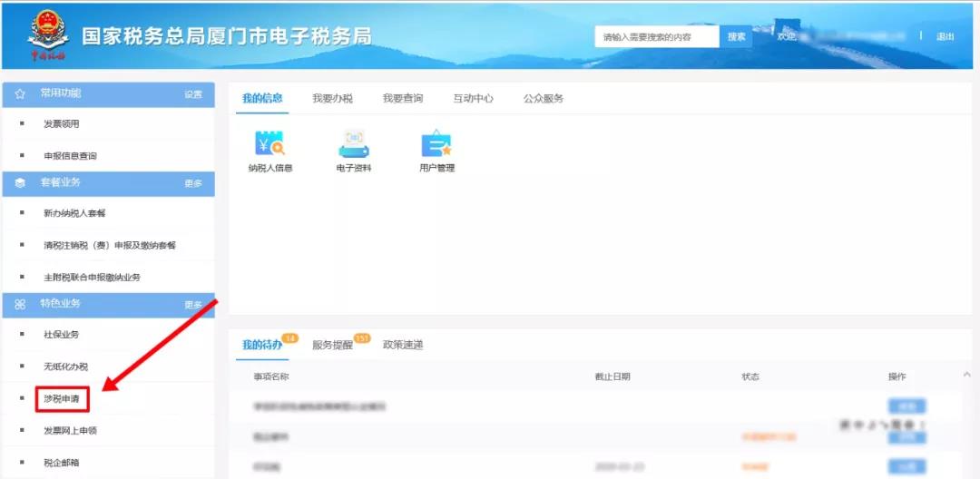Select the 政策速递 tab
The image size is (980, 479).
point(403,345)
